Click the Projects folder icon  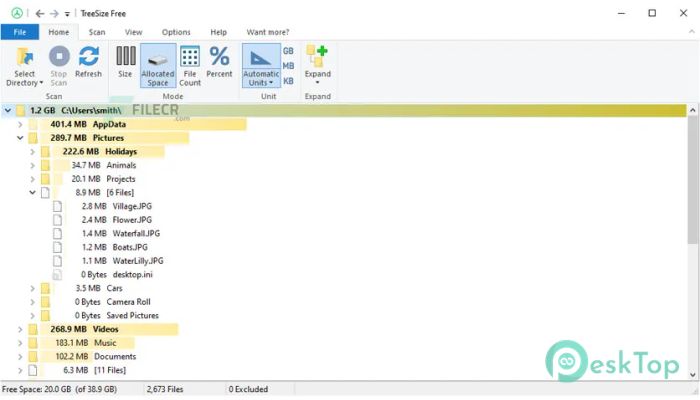(45, 179)
